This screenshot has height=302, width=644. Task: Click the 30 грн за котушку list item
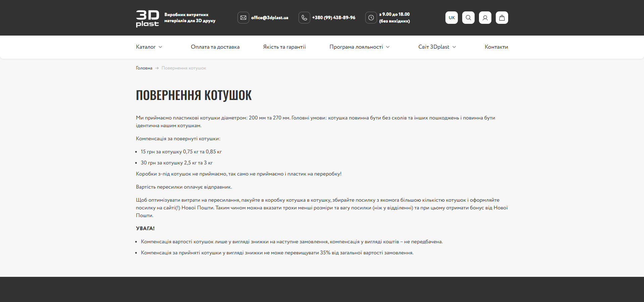click(177, 163)
